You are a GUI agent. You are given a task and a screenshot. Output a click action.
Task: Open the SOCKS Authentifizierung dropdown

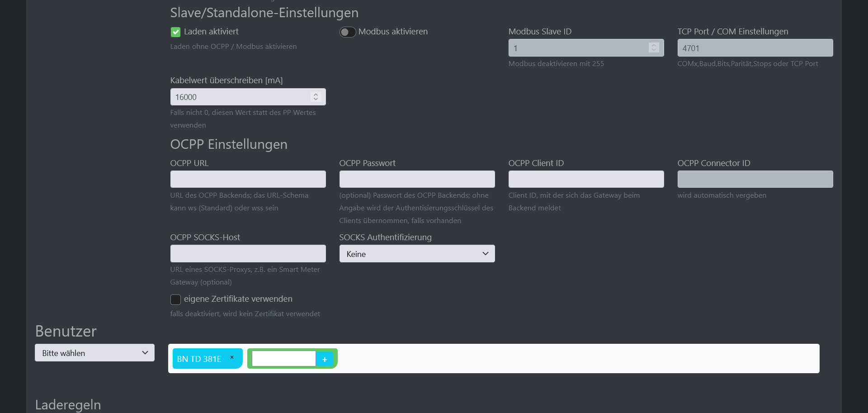[x=417, y=254]
